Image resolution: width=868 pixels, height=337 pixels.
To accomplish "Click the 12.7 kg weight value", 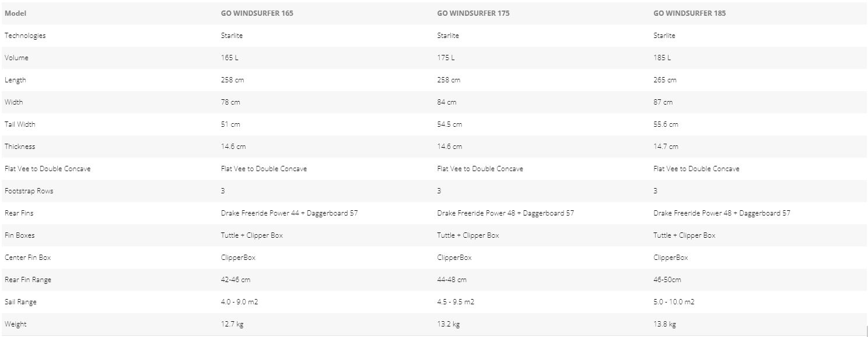I will coord(232,324).
